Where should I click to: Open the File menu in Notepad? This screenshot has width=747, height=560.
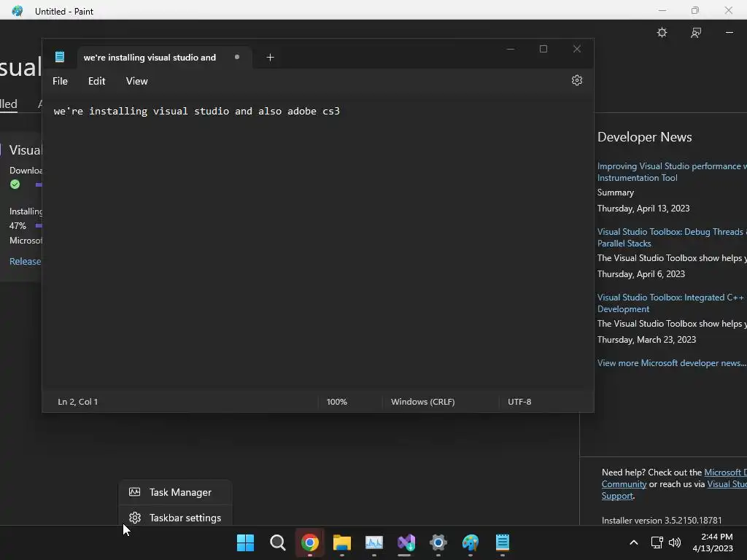60,81
